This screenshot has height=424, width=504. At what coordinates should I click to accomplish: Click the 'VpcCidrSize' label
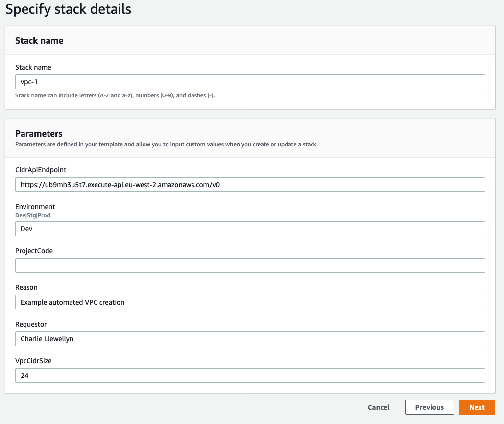(33, 361)
